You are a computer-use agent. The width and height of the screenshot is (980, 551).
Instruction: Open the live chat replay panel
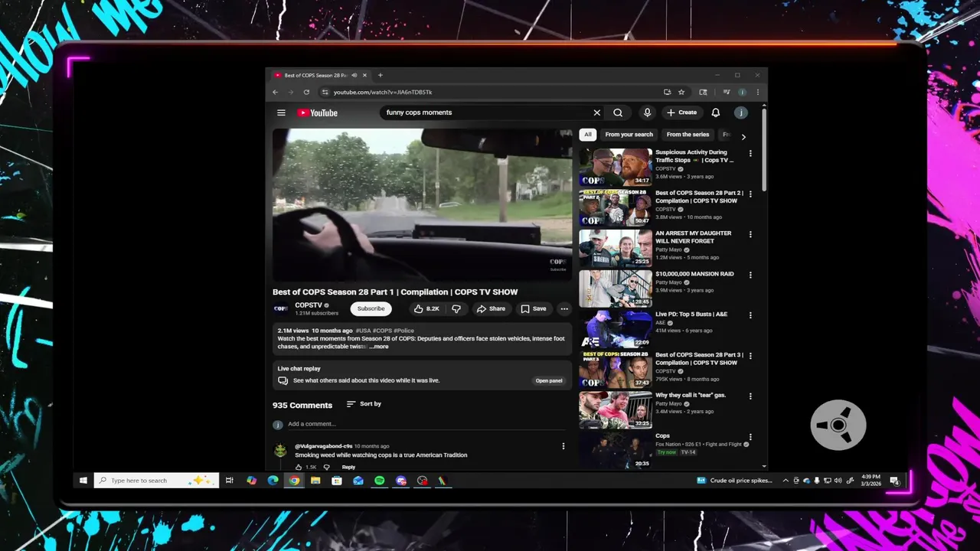point(549,380)
